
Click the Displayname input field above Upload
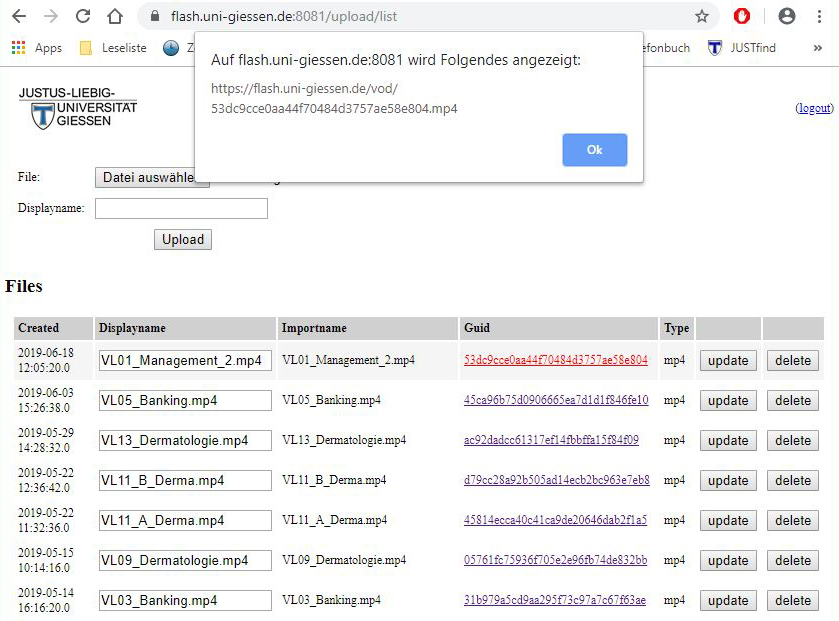(181, 208)
